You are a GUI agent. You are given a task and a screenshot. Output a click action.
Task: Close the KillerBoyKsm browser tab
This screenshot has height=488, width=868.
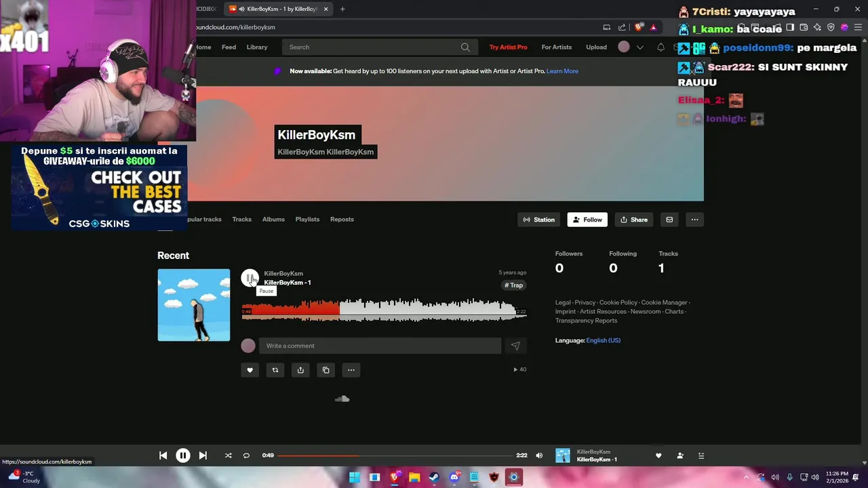point(325,9)
